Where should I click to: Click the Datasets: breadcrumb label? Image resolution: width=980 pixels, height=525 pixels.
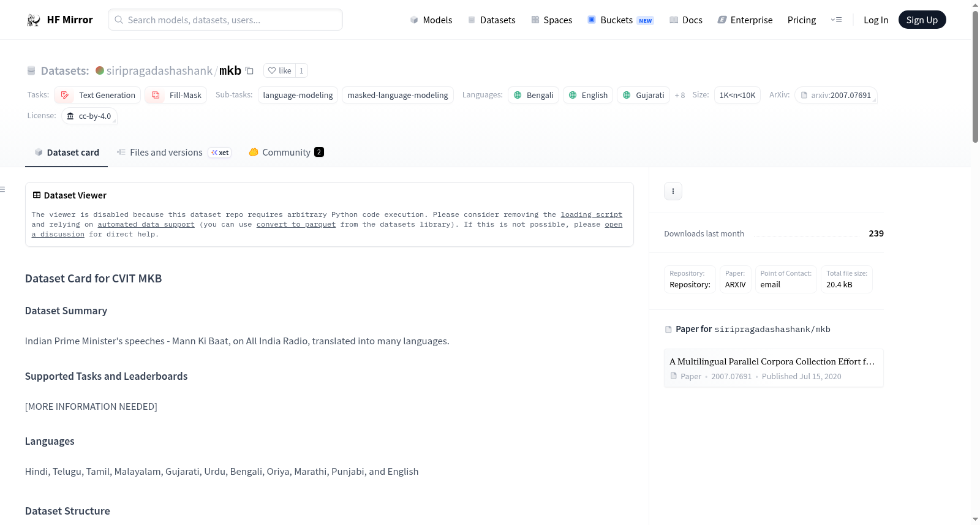coord(65,70)
